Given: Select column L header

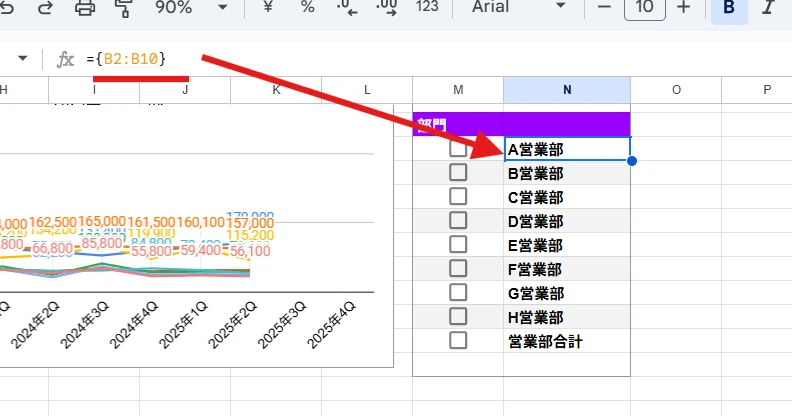Looking at the screenshot, I should click(x=367, y=90).
